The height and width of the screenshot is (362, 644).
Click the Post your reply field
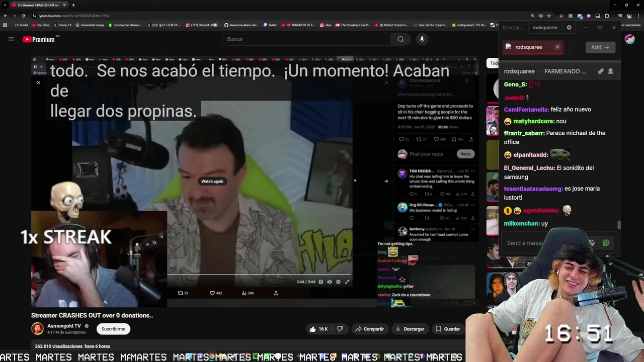point(426,154)
